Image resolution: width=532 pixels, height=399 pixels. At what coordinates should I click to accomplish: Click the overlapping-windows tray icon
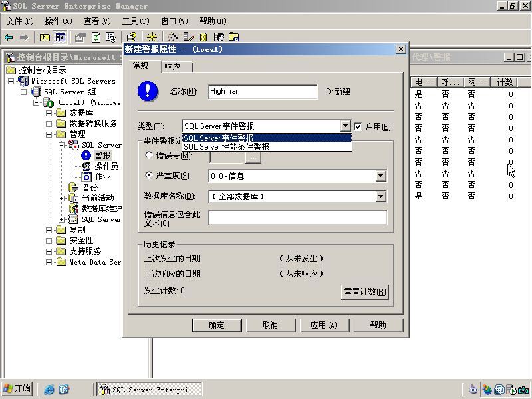[x=499, y=390]
